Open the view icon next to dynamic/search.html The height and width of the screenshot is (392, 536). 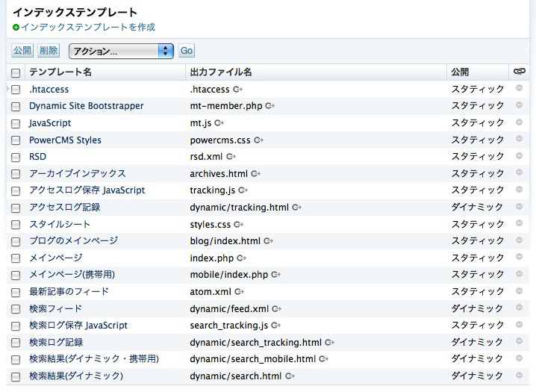(x=290, y=376)
